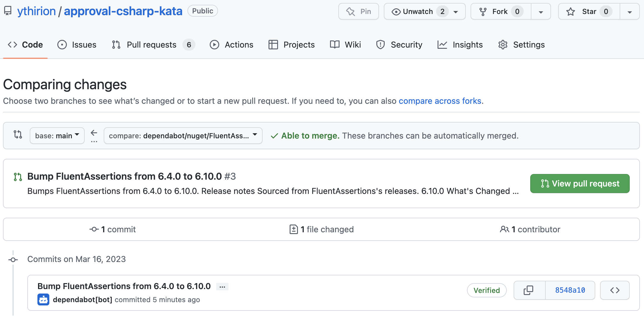Go to the Actions tab
The image size is (644, 320).
pos(231,45)
